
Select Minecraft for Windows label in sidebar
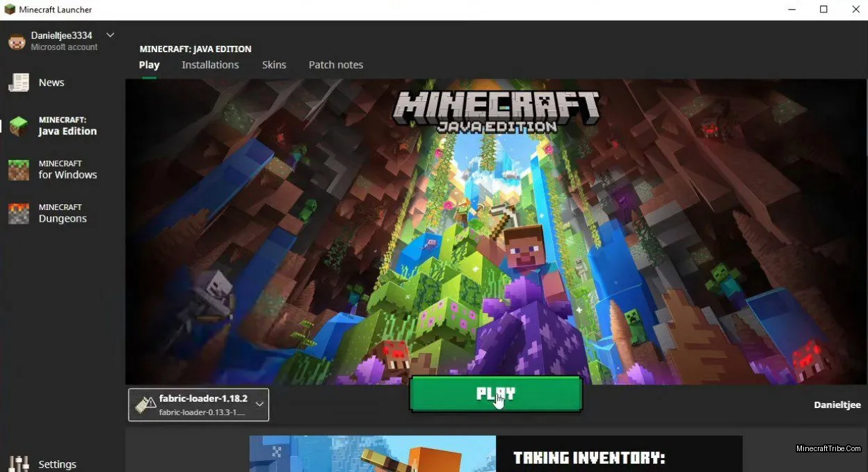click(x=67, y=170)
